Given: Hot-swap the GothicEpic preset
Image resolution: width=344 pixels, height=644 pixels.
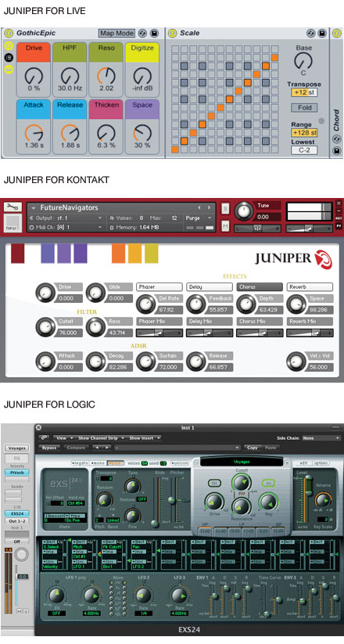Looking at the screenshot, I should pyautogui.click(x=143, y=33).
